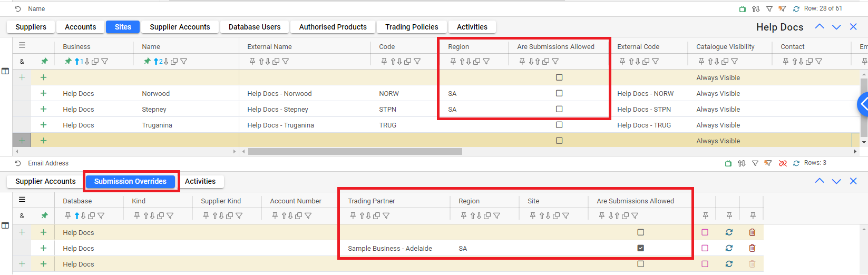The height and width of the screenshot is (275, 868).
Task: Switch to the Authorised Products tab
Action: [333, 27]
